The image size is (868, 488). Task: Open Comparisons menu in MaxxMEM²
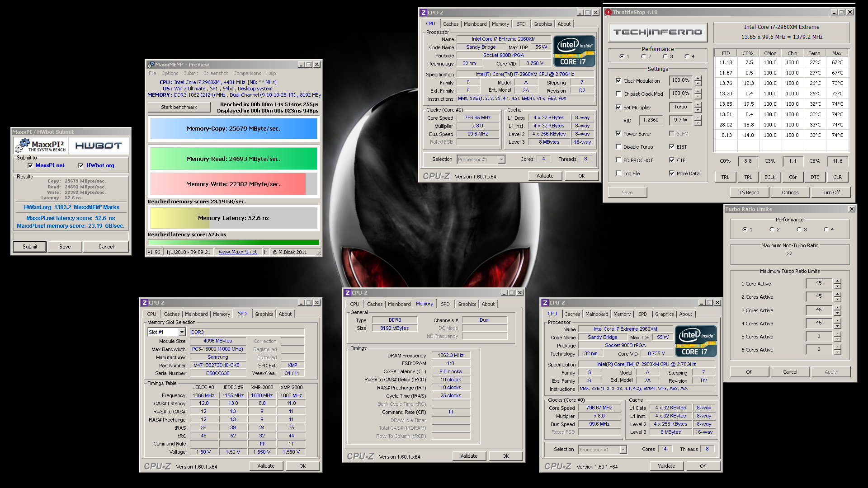247,73
